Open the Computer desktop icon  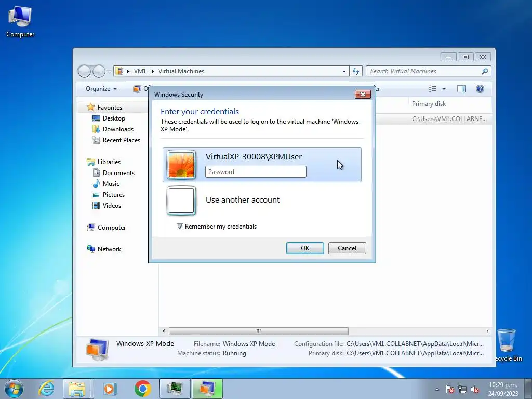(20, 22)
